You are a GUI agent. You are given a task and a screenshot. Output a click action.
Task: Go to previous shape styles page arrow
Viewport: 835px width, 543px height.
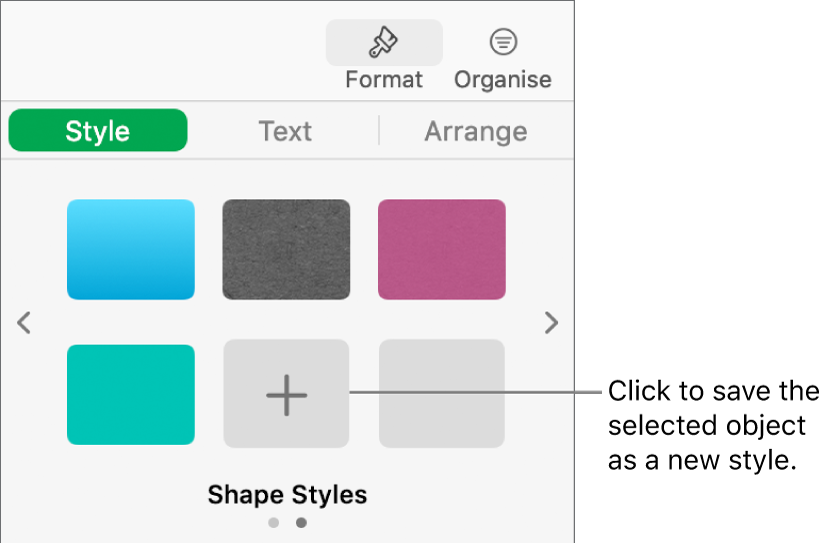click(x=25, y=323)
